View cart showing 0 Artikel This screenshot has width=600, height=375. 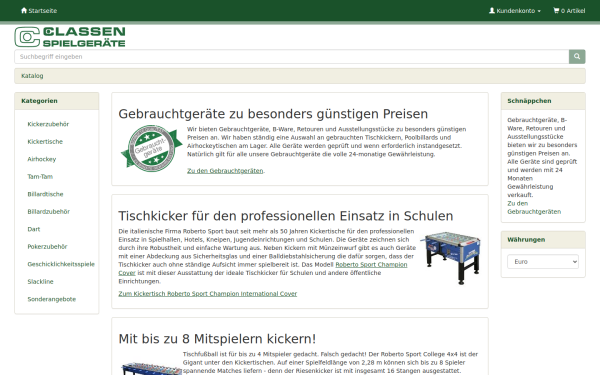coord(569,11)
